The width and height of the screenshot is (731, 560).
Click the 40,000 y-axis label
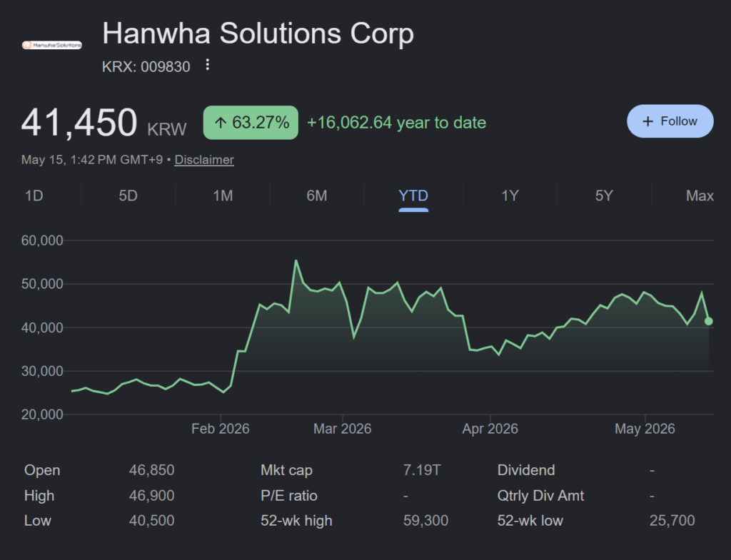pyautogui.click(x=42, y=327)
